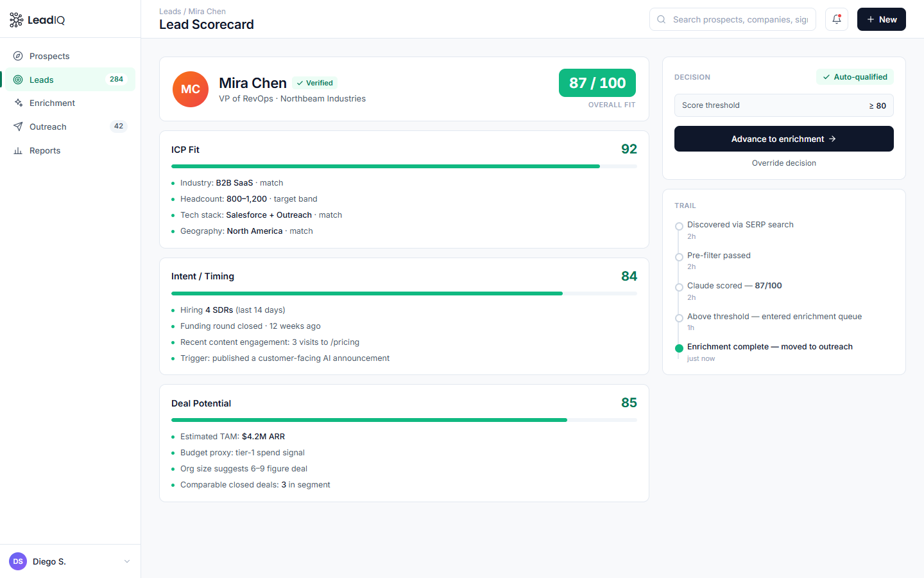Click the Outreach 42 count badge
The image size is (924, 578).
click(x=119, y=127)
